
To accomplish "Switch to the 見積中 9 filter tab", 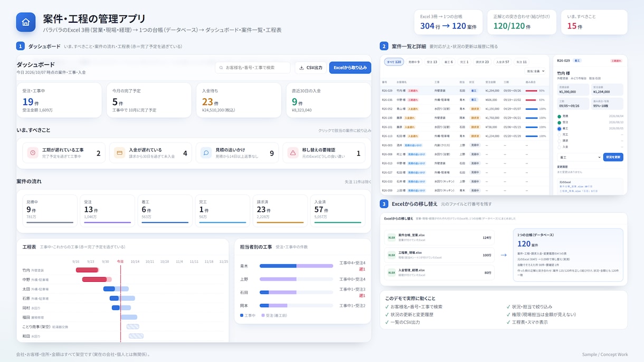I will tap(414, 62).
